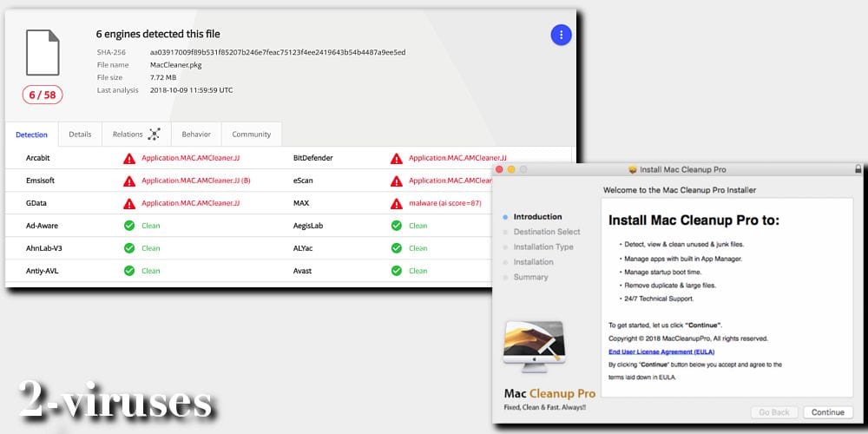Click the file document icon
Image resolution: width=868 pixels, height=434 pixels.
click(x=43, y=53)
